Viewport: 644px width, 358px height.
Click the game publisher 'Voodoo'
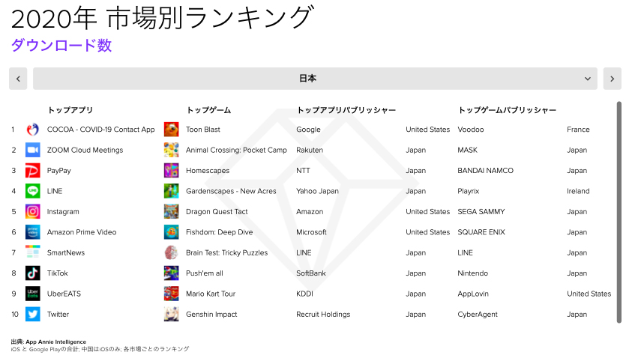tap(471, 130)
